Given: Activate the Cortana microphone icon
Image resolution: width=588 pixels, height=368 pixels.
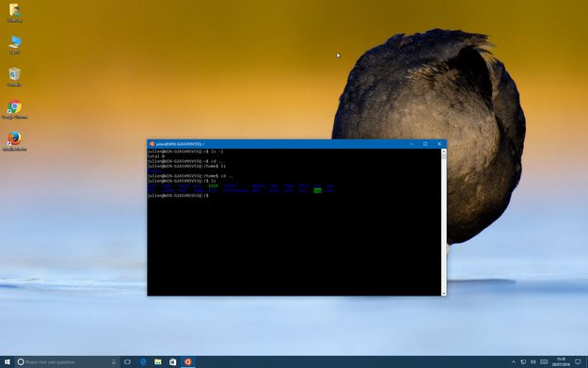Looking at the screenshot, I should click(x=114, y=362).
